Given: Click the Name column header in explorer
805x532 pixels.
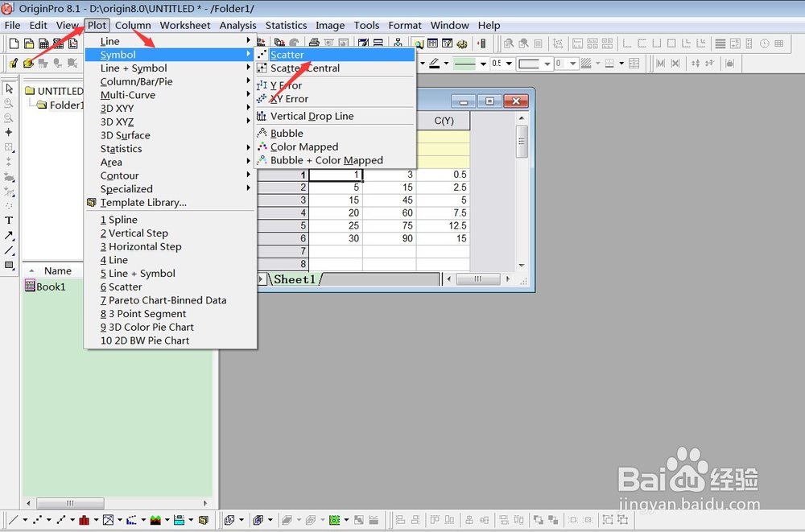Looking at the screenshot, I should (x=57, y=270).
